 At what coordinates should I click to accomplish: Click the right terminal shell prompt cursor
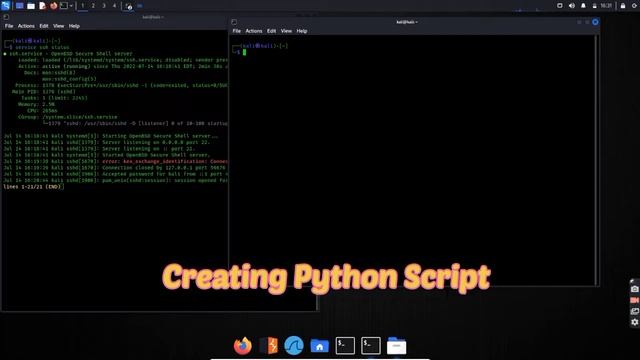pyautogui.click(x=244, y=52)
